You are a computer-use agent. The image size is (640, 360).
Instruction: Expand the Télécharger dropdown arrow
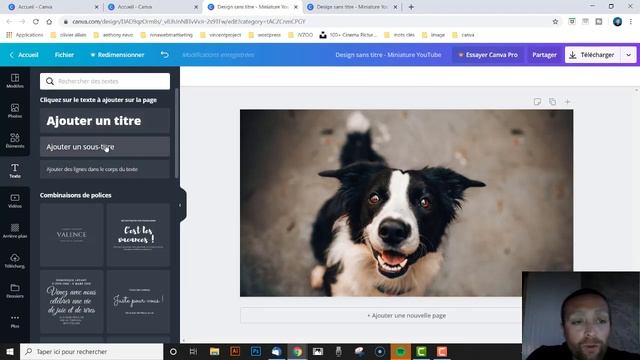pos(629,55)
